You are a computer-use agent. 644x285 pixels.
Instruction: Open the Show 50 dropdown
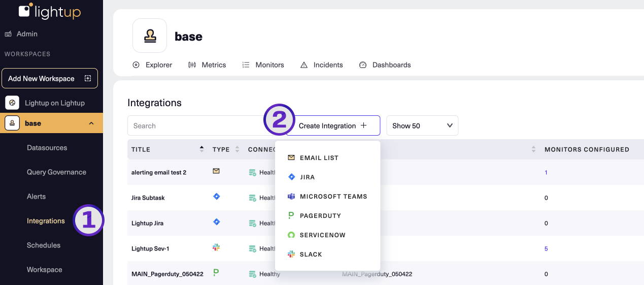422,125
